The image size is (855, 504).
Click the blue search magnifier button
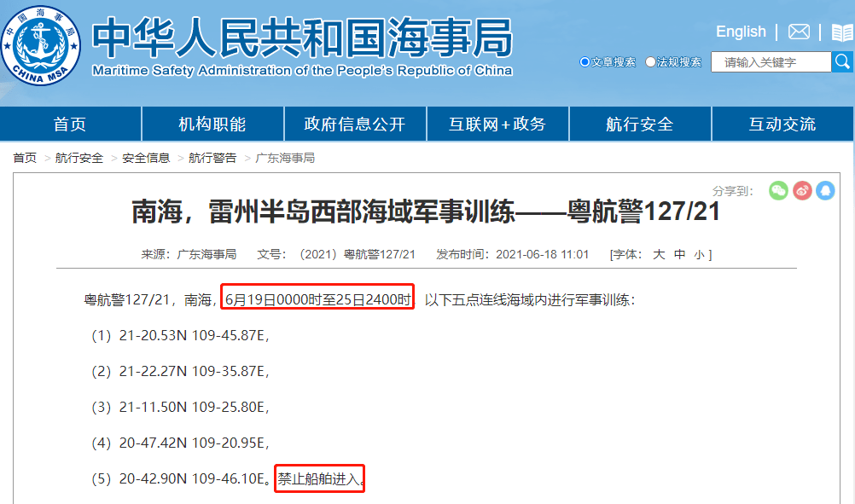[842, 61]
